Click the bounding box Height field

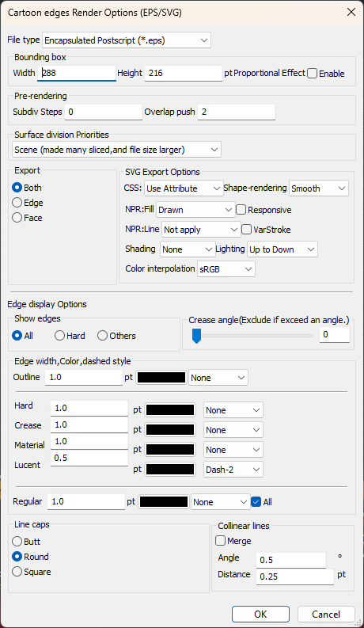point(184,73)
